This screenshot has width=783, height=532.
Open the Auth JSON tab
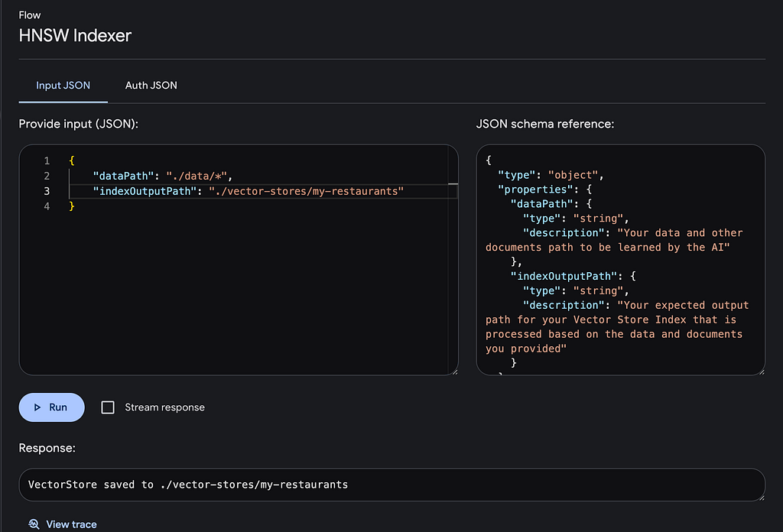[151, 85]
